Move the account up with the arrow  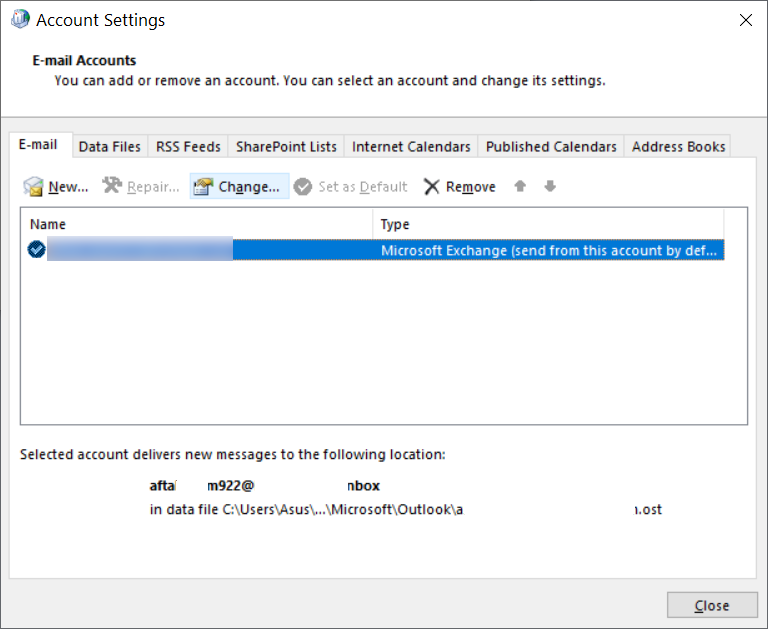(x=520, y=186)
